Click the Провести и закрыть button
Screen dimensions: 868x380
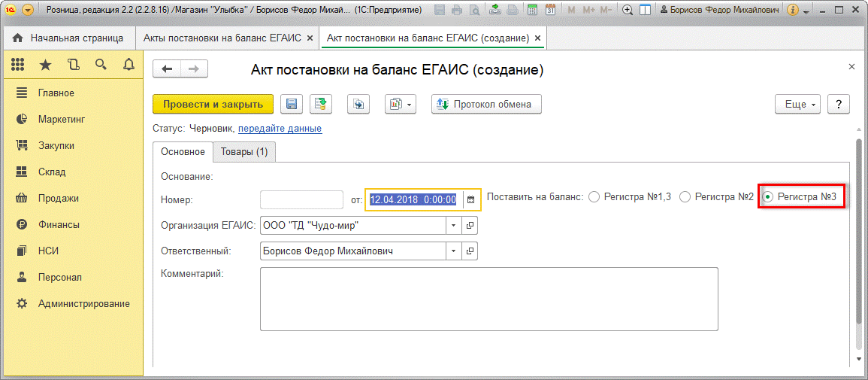(x=213, y=104)
